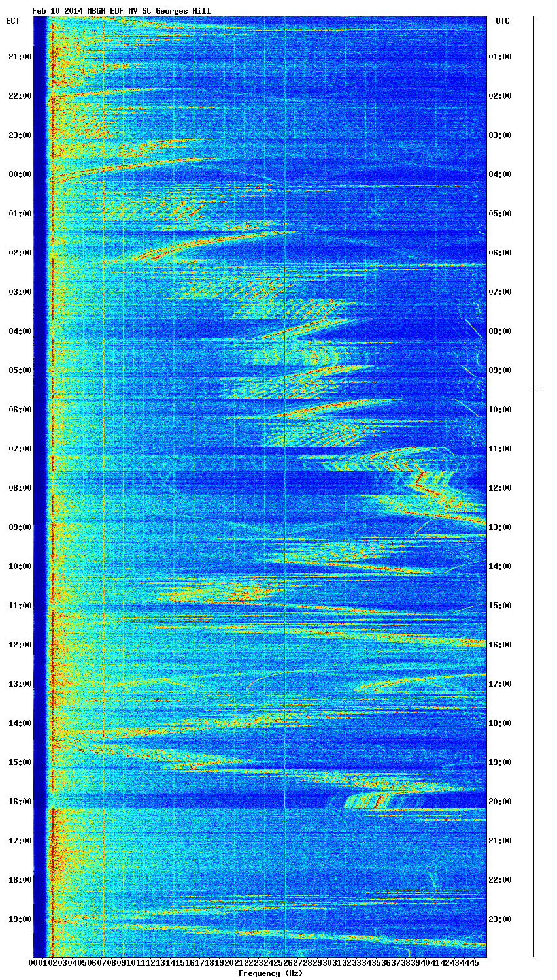557x980 pixels.
Task: Pick the 14:00 label on the UTC axis
Action: (x=500, y=566)
